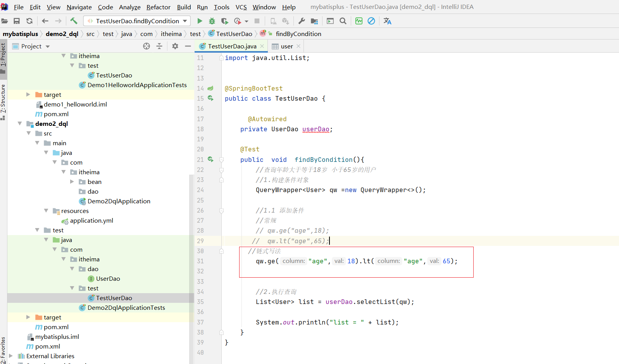Viewport: 619px width, 364px height.
Task: Click the Translate icon in toolbar
Action: coord(387,21)
